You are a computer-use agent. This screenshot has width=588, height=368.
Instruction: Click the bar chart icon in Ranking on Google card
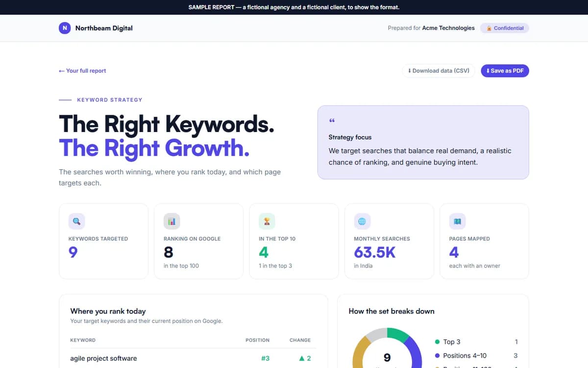click(x=171, y=221)
